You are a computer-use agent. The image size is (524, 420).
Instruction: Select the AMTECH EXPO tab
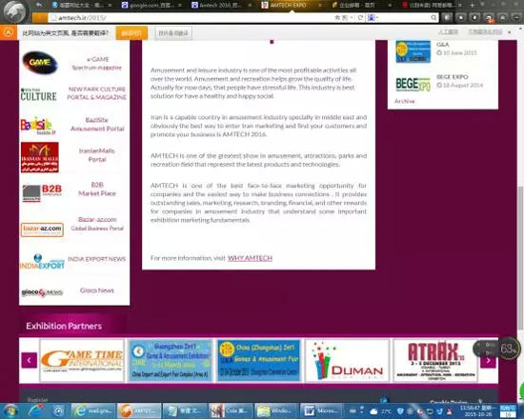coord(288,6)
